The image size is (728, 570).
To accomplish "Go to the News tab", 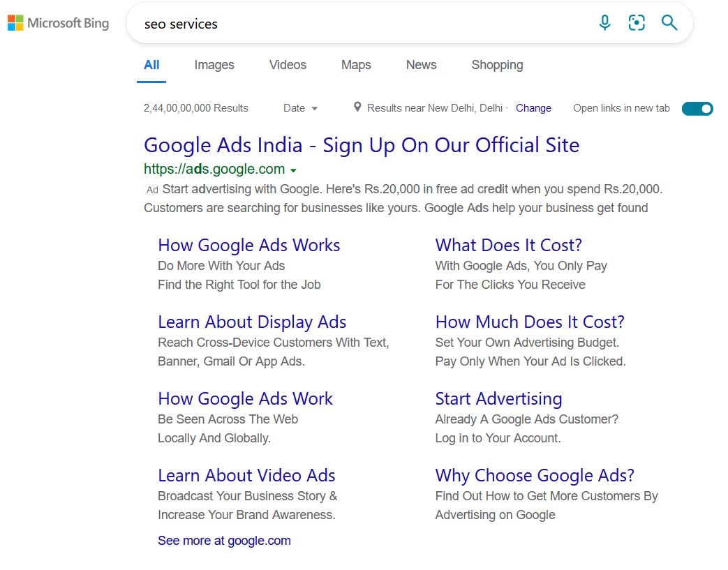I will (421, 64).
